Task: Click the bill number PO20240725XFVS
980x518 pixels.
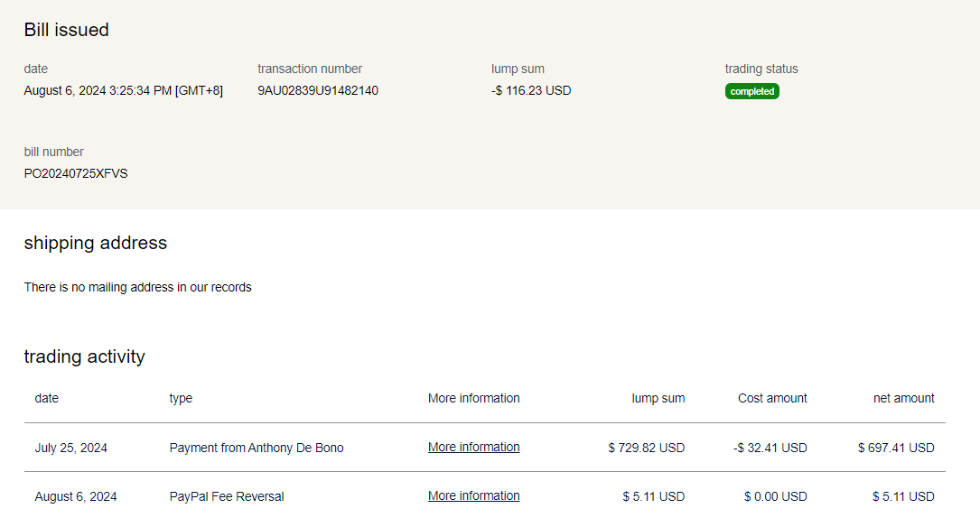Action: tap(76, 173)
